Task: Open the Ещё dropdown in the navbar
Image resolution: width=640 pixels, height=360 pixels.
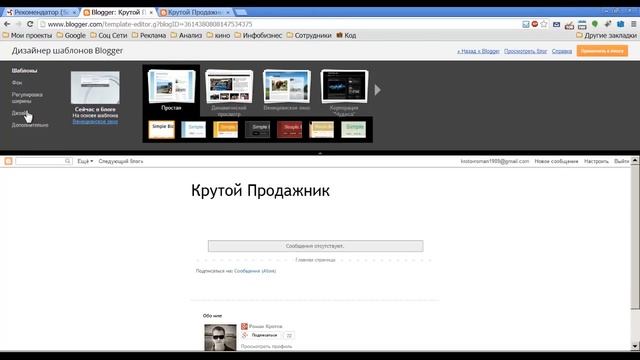Action: coord(85,161)
